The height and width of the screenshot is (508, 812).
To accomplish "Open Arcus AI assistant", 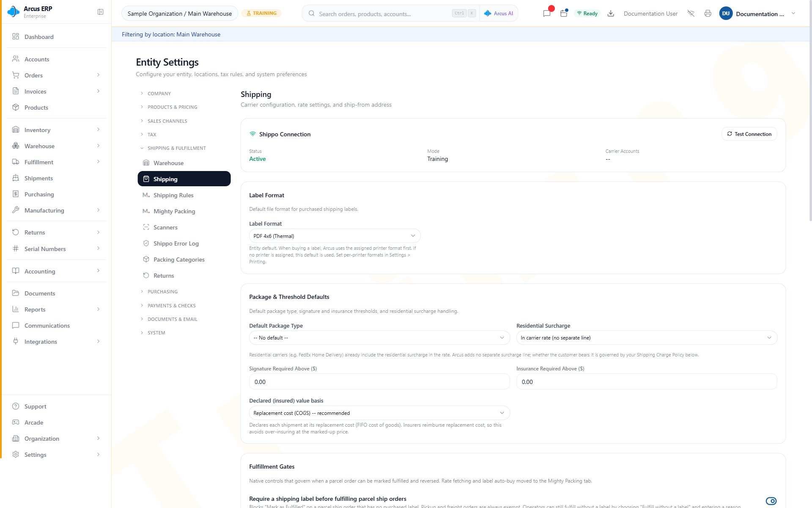I will (499, 14).
